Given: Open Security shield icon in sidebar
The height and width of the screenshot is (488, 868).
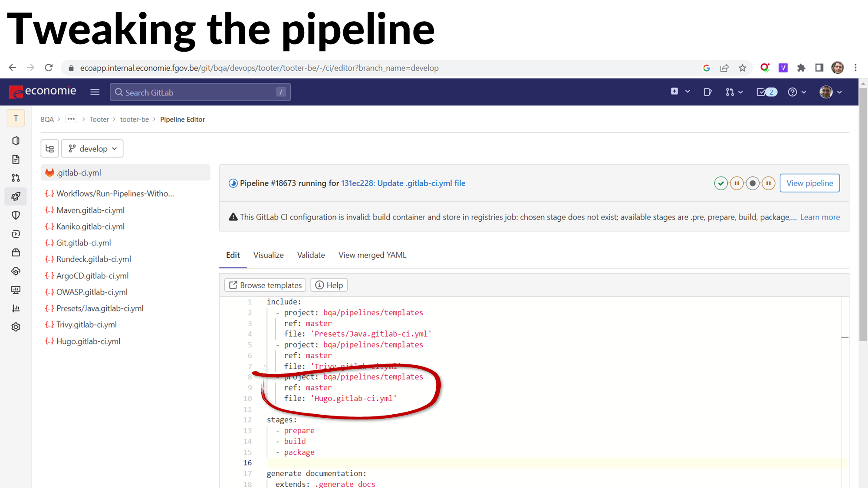Looking at the screenshot, I should point(16,215).
